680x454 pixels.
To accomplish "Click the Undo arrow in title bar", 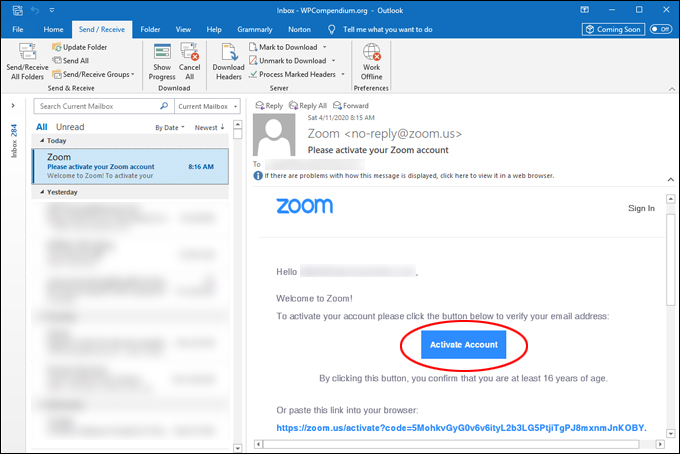I will click(35, 10).
